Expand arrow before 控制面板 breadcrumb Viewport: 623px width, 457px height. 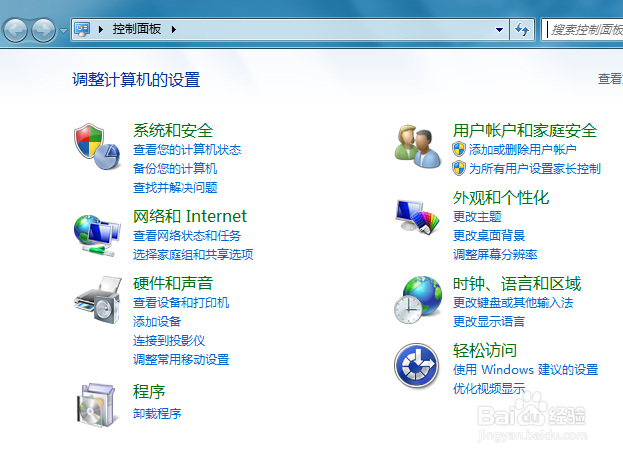[x=101, y=29]
